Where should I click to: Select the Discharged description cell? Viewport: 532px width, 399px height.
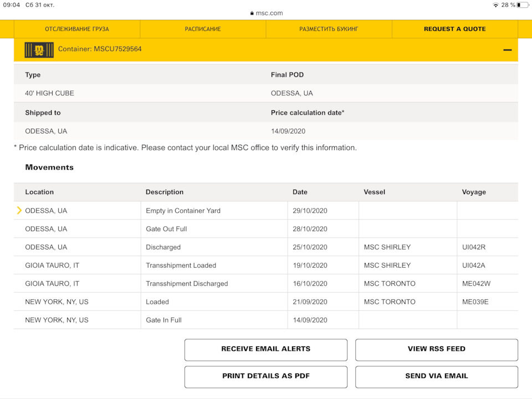[163, 247]
